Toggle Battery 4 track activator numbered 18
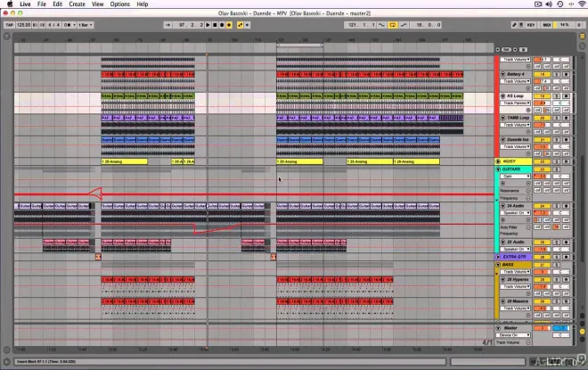The width and height of the screenshot is (588, 370). coord(542,74)
